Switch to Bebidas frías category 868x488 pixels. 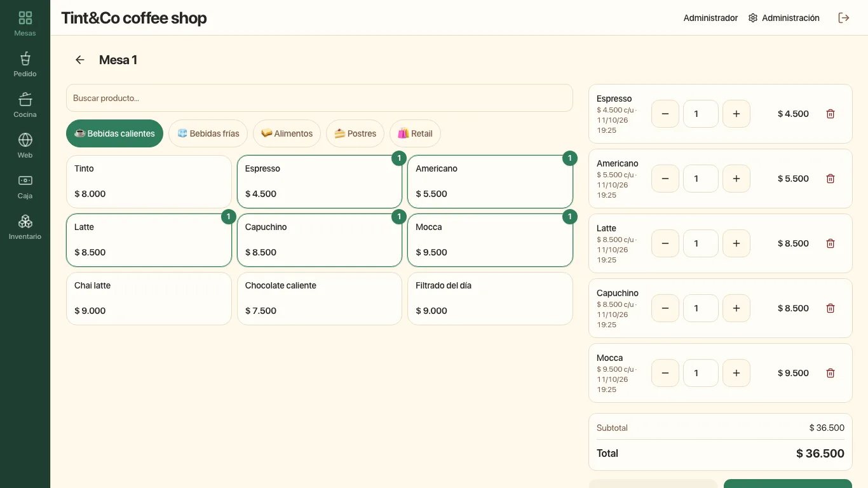pyautogui.click(x=208, y=133)
